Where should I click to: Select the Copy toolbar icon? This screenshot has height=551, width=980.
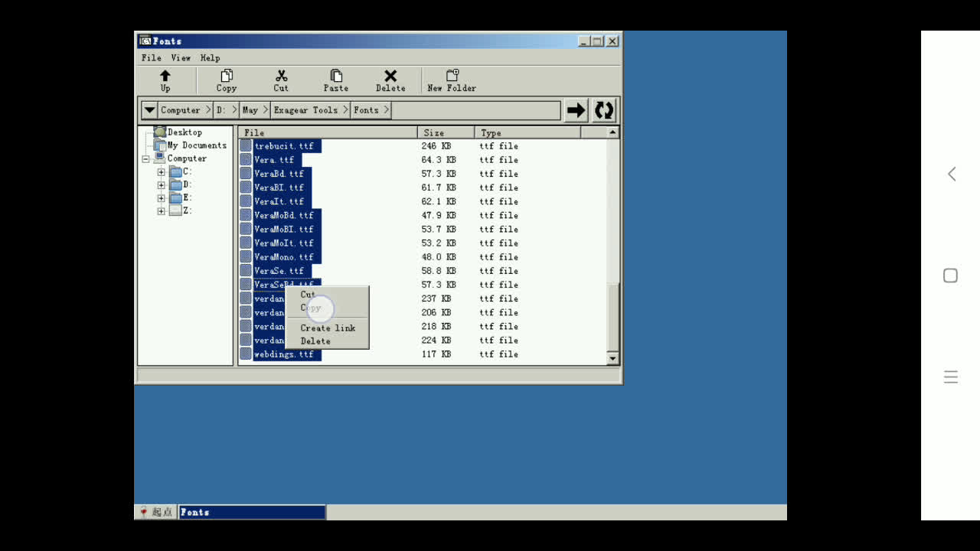click(x=226, y=77)
